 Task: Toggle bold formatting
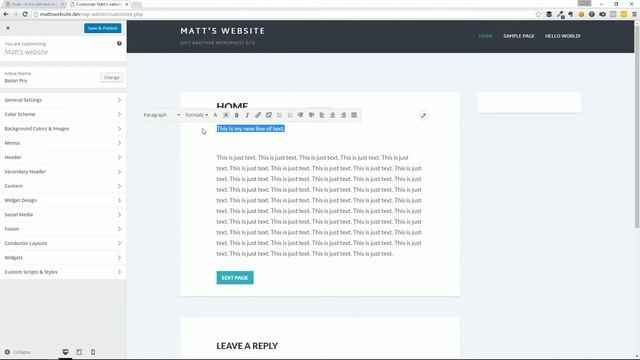click(x=236, y=115)
